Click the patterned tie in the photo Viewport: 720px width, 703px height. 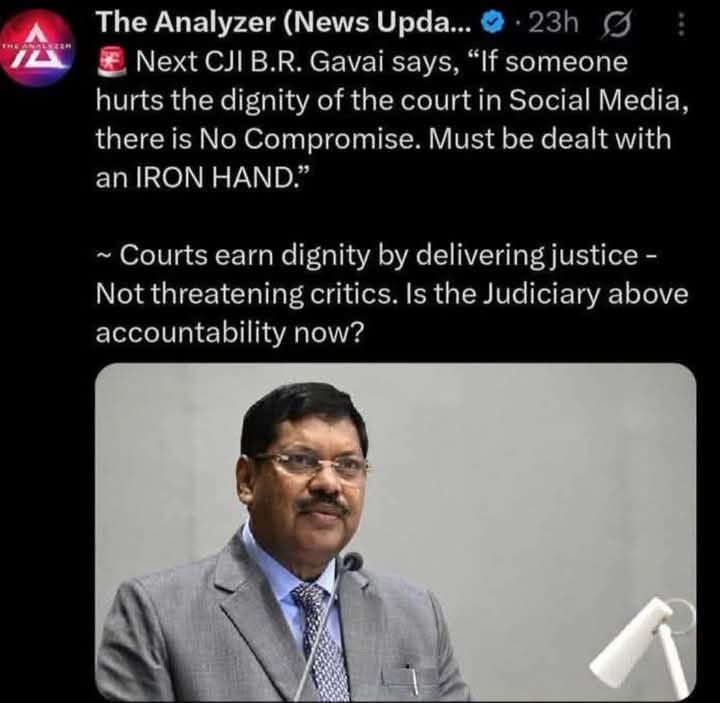pos(321,643)
